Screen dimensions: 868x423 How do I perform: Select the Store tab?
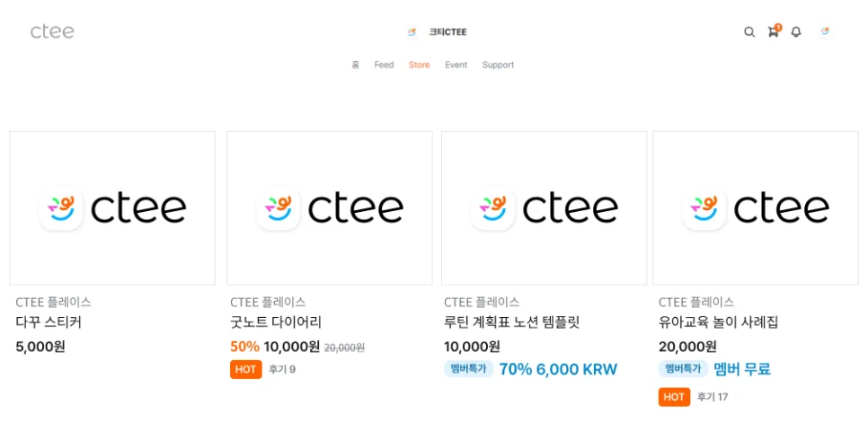pyautogui.click(x=419, y=65)
